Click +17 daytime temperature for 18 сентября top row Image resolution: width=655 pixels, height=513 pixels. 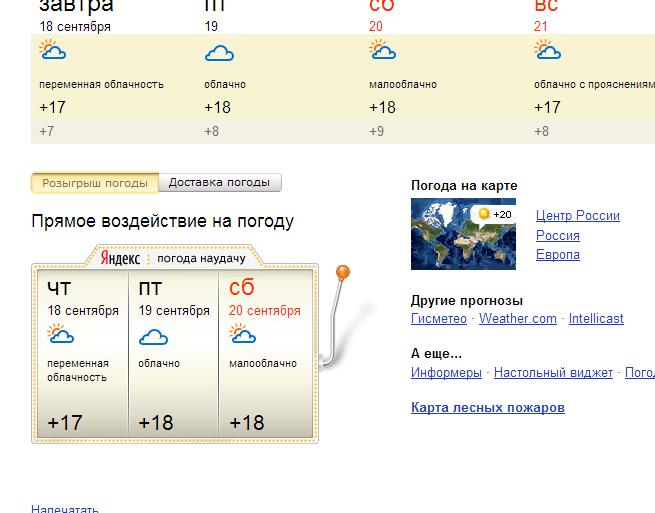52,107
